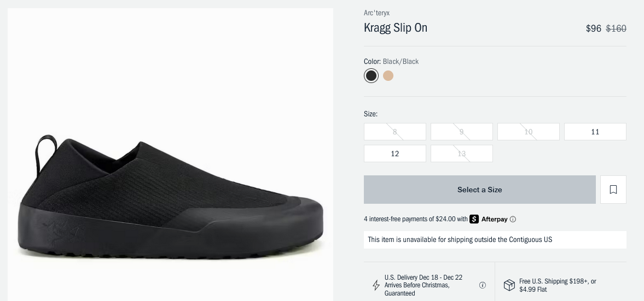644x301 pixels.
Task: Open the U.S. delivery info icon
Action: coord(483,285)
